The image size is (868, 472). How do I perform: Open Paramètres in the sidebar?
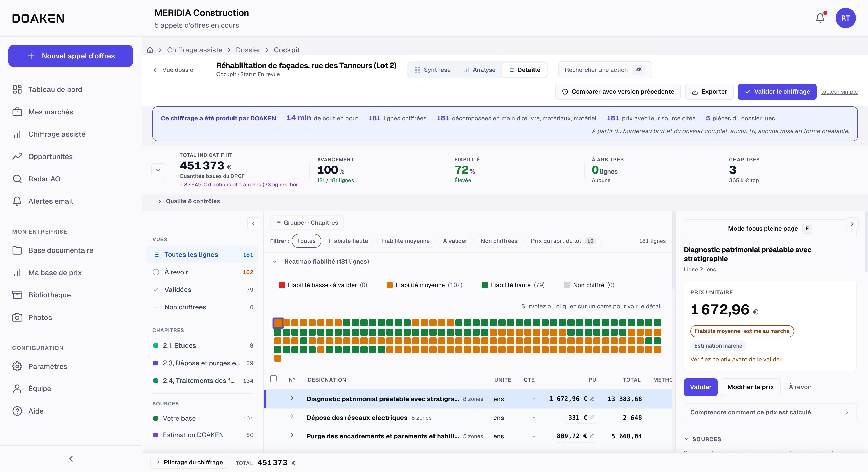70,366
